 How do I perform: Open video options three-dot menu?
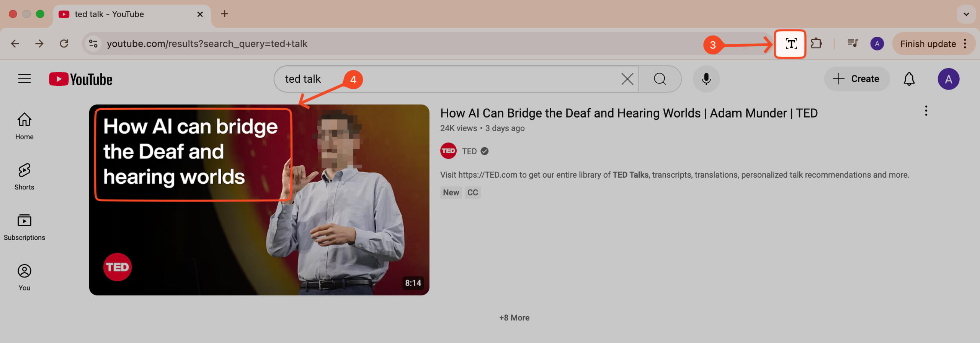tap(926, 111)
